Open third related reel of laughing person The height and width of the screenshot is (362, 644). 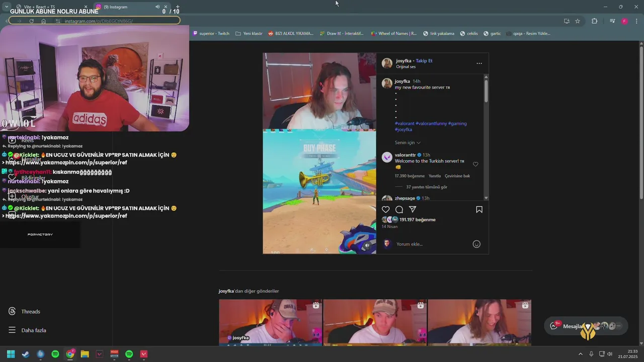click(479, 322)
